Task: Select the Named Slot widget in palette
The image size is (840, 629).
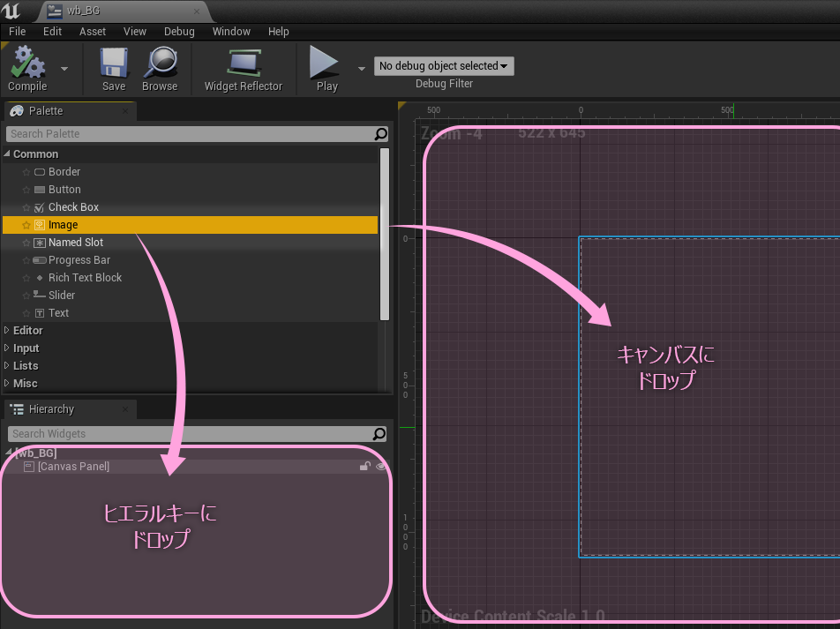Action: 191,243
